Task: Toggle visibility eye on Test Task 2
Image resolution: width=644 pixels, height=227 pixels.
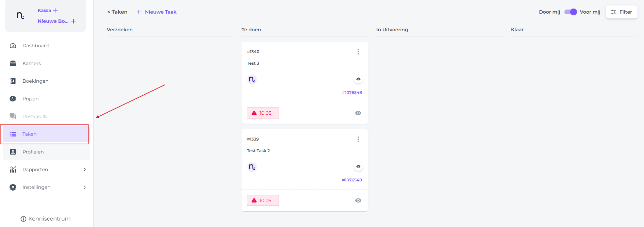Action: point(358,200)
